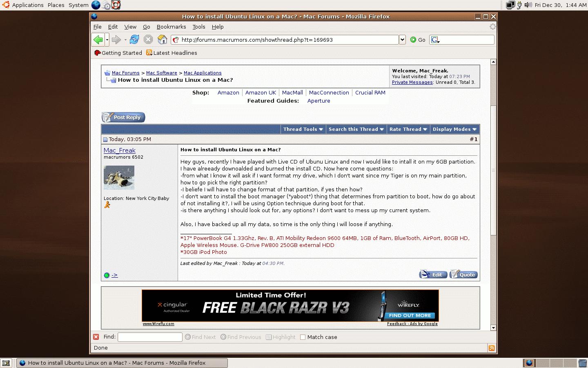This screenshot has height=368, width=588.
Task: Click the Forward arrow button
Action: click(x=116, y=40)
